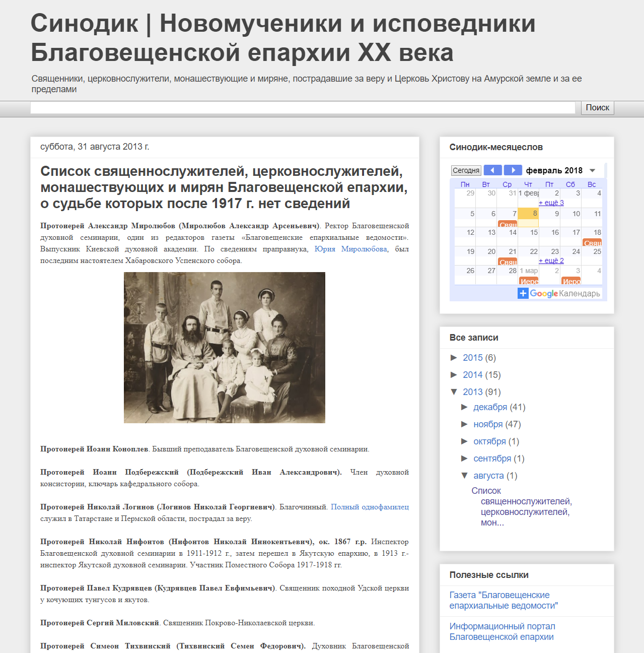Open the calendar event on March 1
The height and width of the screenshot is (653, 644).
529,281
